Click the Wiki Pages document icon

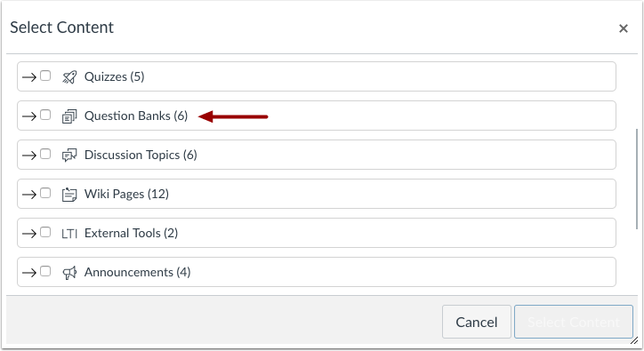tap(69, 195)
